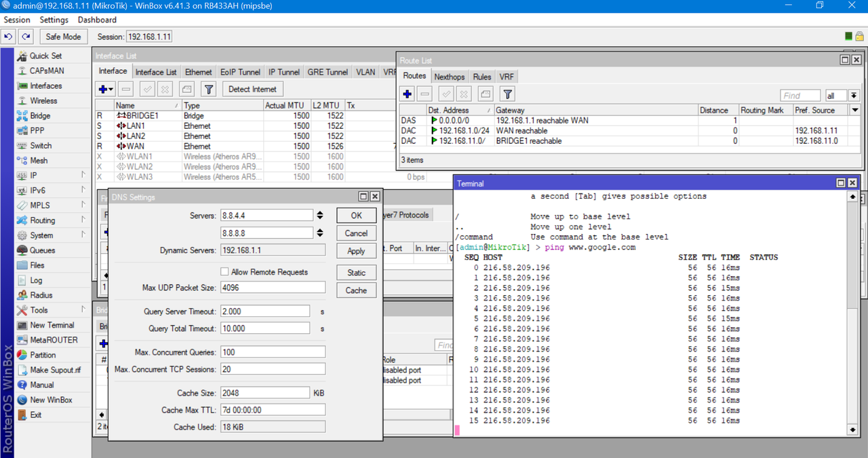868x458 pixels.
Task: Open the Route List columns dropdown arrow
Action: tap(854, 110)
